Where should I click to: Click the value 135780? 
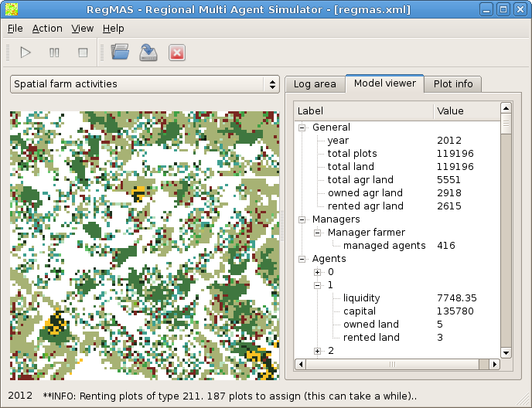455,311
